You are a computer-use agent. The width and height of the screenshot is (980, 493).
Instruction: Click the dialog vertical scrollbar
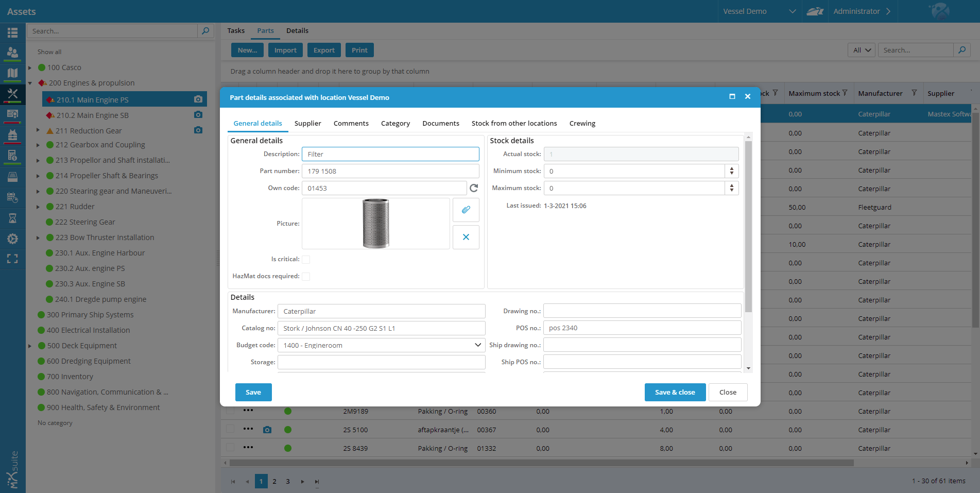tap(748, 227)
